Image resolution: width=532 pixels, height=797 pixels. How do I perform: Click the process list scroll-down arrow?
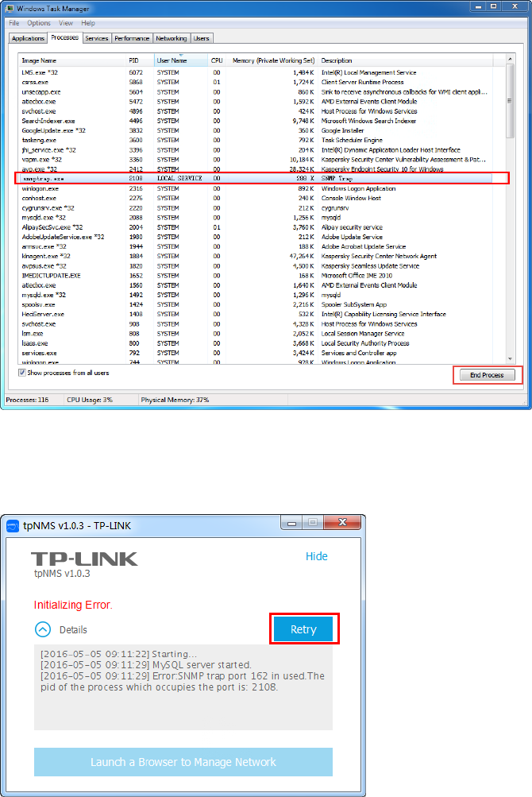click(x=510, y=359)
